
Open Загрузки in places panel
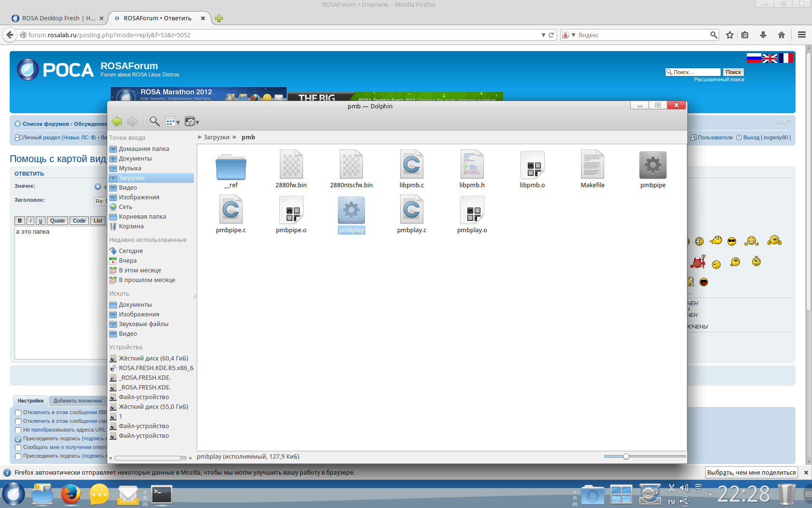point(151,178)
